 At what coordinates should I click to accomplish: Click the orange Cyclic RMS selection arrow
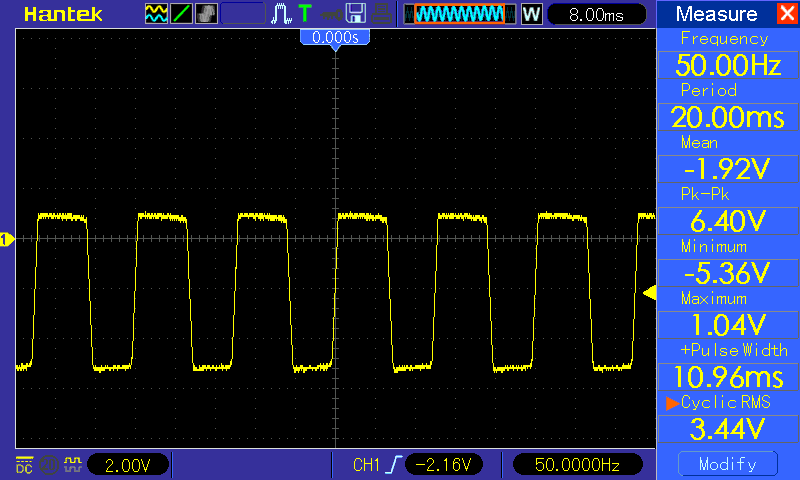pos(672,403)
